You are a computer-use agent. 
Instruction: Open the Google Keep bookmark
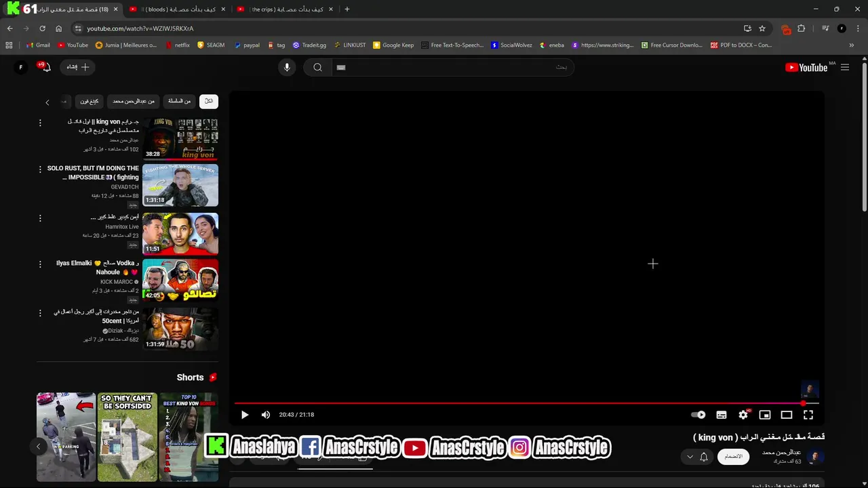tap(393, 45)
